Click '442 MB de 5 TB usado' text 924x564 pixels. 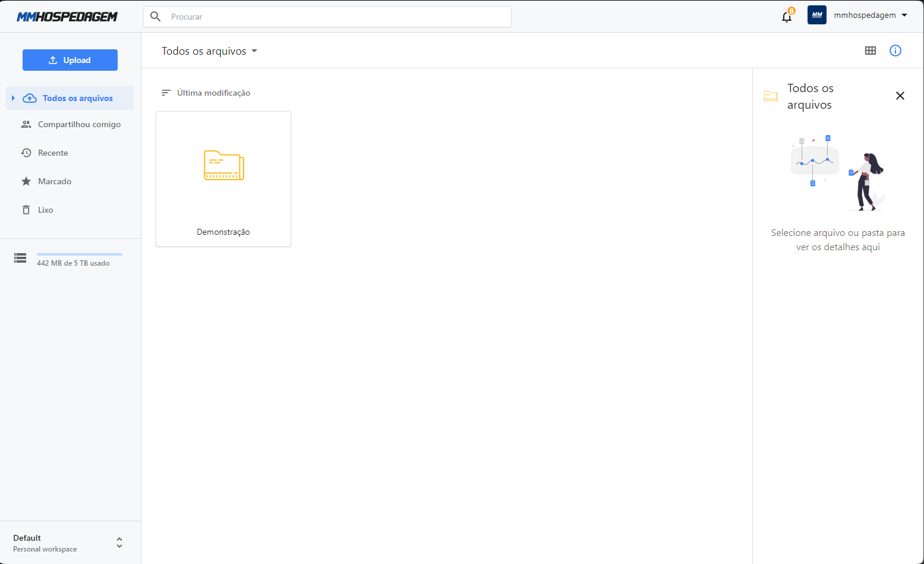point(73,263)
